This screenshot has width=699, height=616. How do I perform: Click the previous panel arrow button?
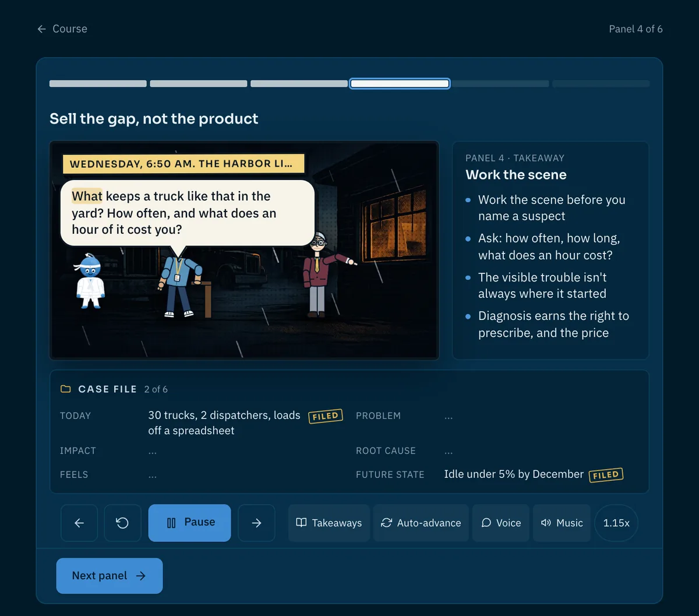click(x=79, y=523)
